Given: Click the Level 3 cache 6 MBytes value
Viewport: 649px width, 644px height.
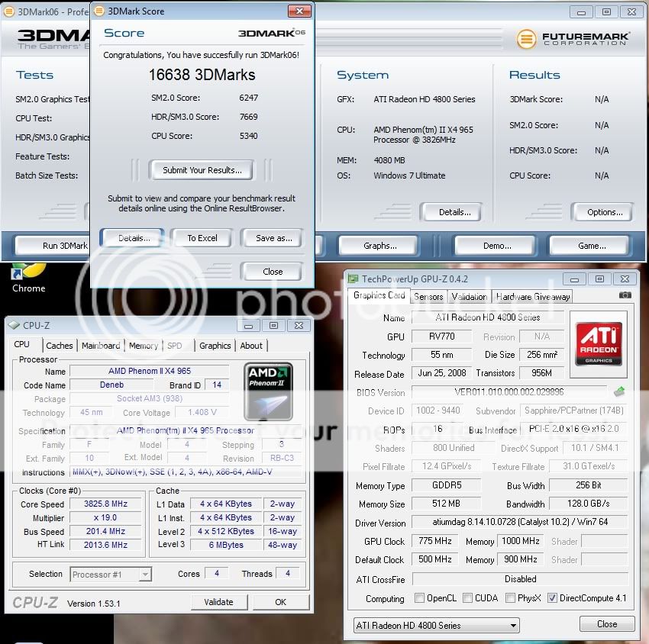Looking at the screenshot, I should click(x=226, y=545).
